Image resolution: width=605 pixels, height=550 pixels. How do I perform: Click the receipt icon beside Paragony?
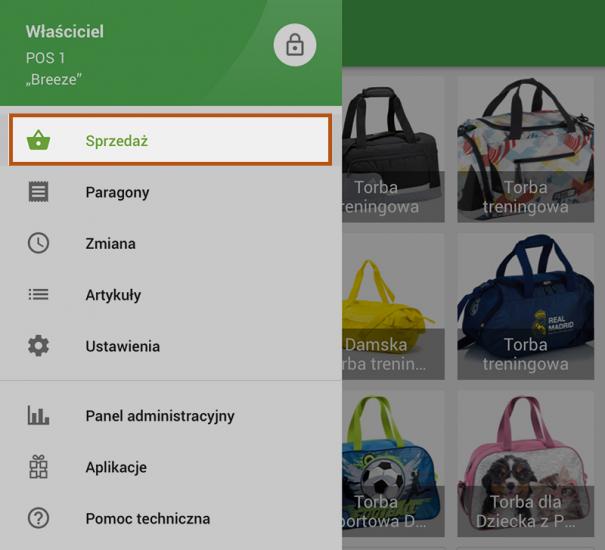[38, 192]
